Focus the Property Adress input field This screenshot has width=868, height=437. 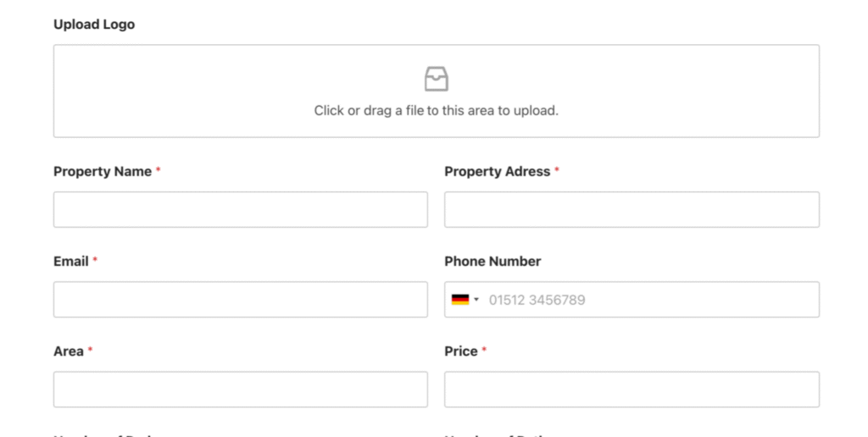[x=632, y=210]
